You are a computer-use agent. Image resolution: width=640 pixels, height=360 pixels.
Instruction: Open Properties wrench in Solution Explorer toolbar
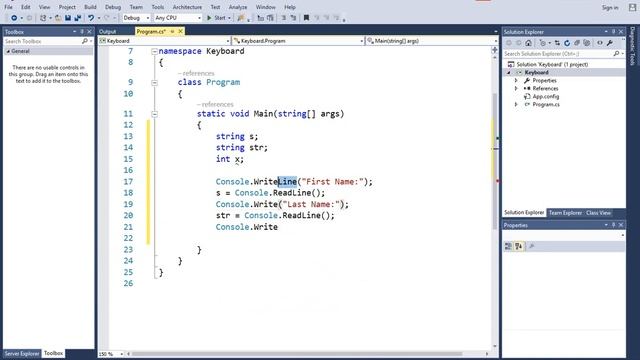click(x=609, y=43)
